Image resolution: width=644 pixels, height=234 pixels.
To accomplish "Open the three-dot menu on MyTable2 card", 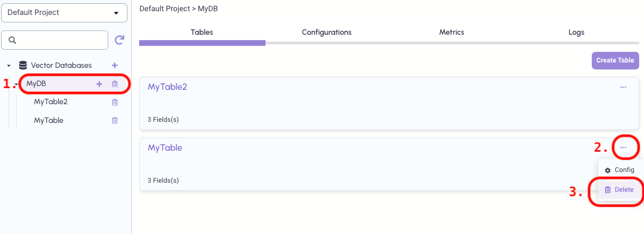I will pos(623,87).
